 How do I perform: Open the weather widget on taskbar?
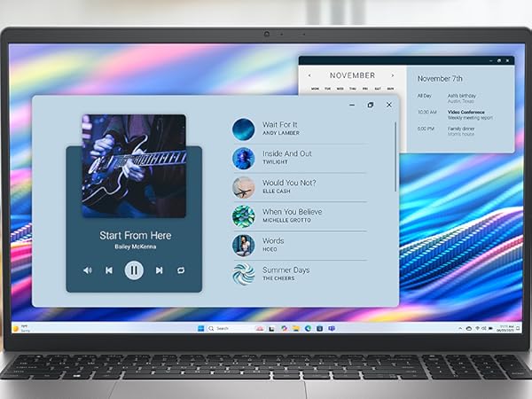coord(21,328)
